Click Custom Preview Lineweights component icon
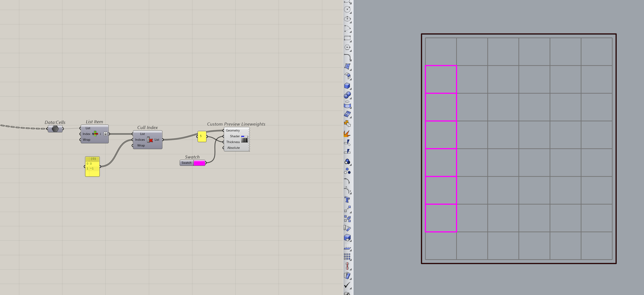 [x=244, y=139]
